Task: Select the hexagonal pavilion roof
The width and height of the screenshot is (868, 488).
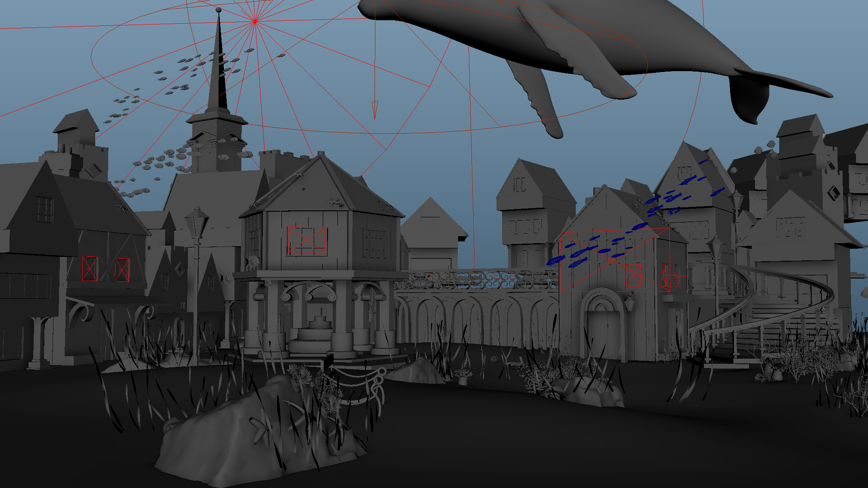Action: pos(321,185)
